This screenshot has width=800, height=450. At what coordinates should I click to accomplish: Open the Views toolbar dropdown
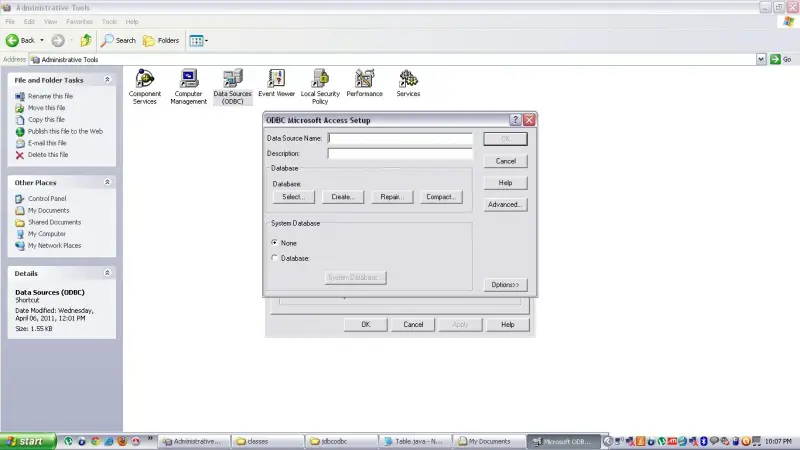tap(198, 40)
